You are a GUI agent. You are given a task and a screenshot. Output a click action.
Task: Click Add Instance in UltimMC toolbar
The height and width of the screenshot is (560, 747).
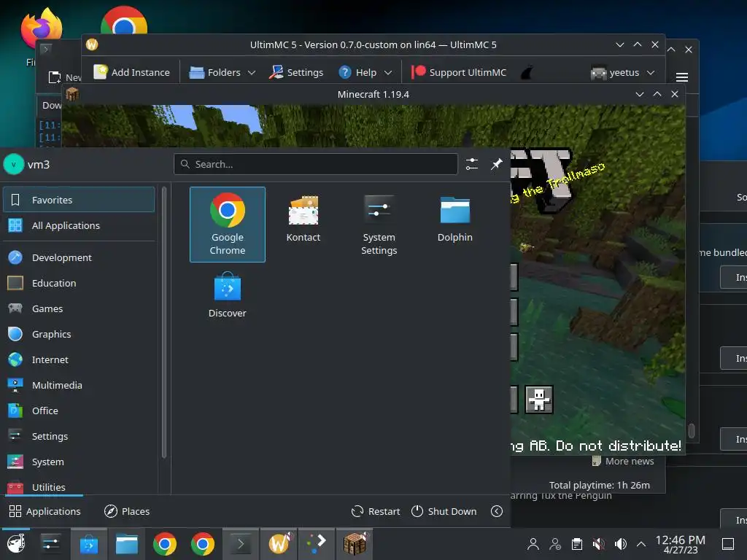pos(131,72)
